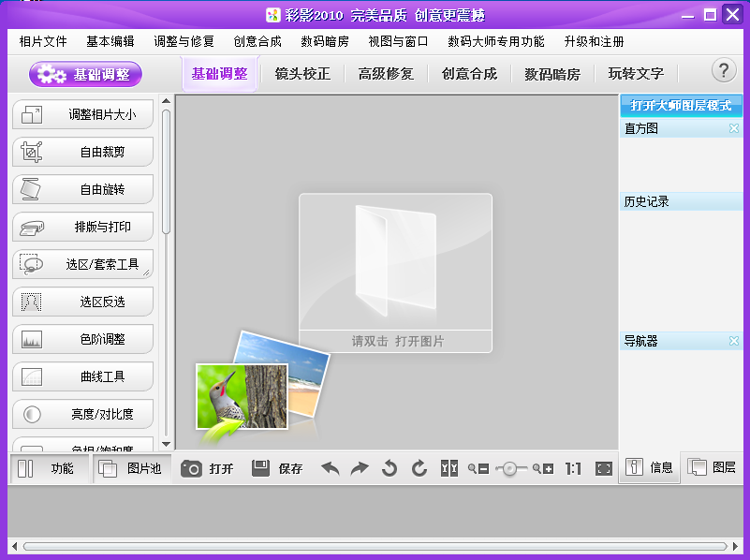The image size is (750, 560).
Task: Open the 基本编辑 menu
Action: point(110,41)
